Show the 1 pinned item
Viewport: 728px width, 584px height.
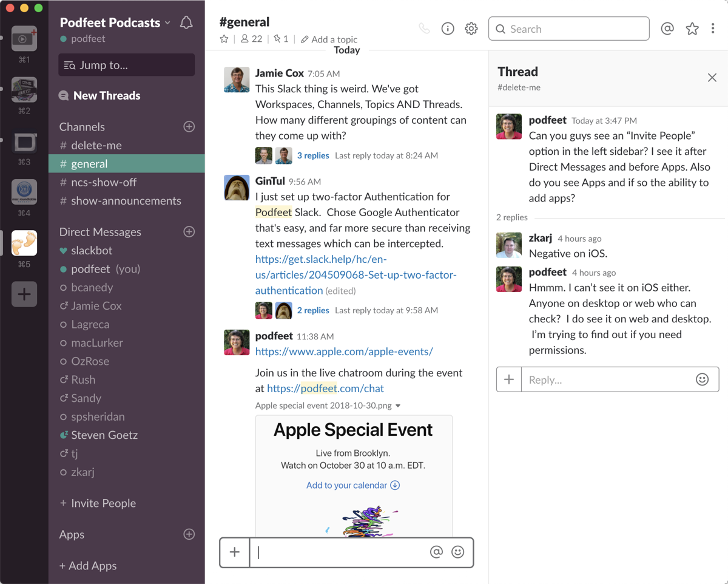281,39
